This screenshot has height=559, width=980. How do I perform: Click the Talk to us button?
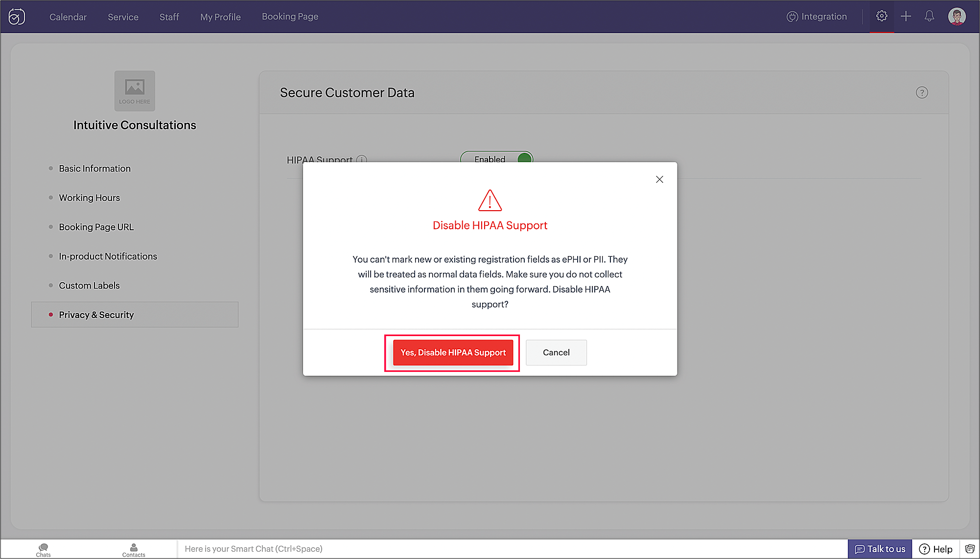[880, 549]
